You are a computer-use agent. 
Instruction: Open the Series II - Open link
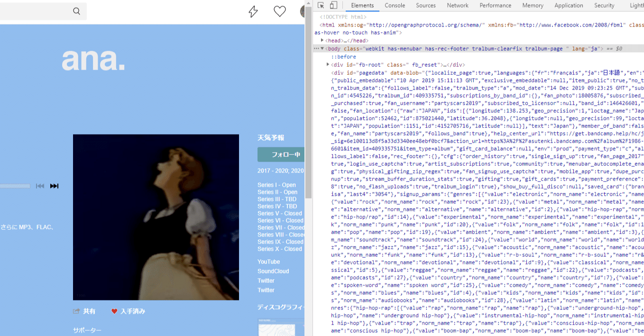[277, 192]
